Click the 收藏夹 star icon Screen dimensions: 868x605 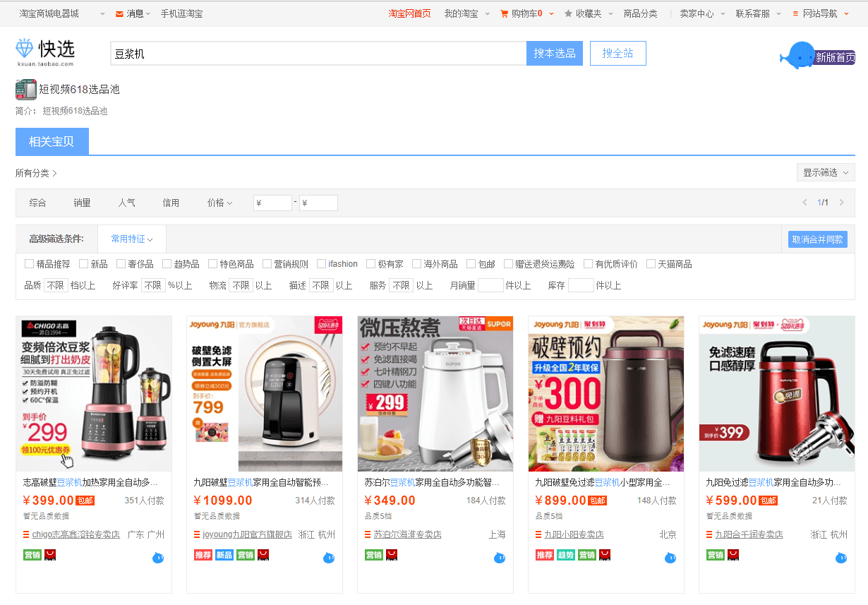(569, 13)
